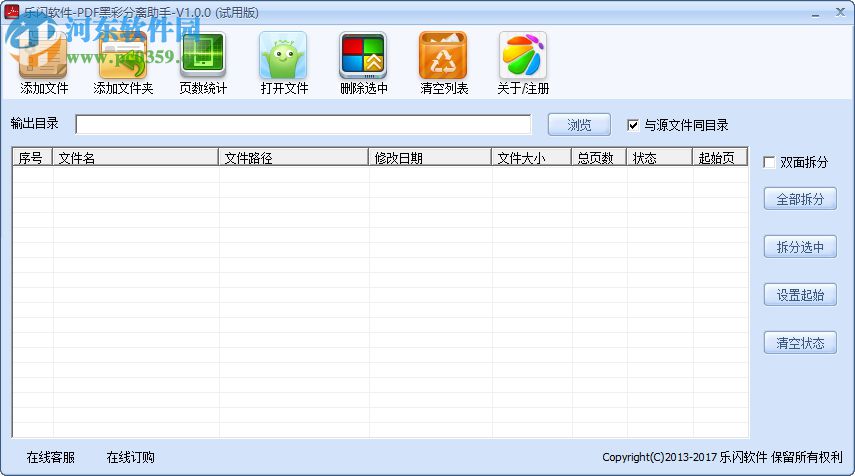Screen dimensions: 855x476
Task: Enable the 双面拆分 checkbox
Action: coord(769,162)
